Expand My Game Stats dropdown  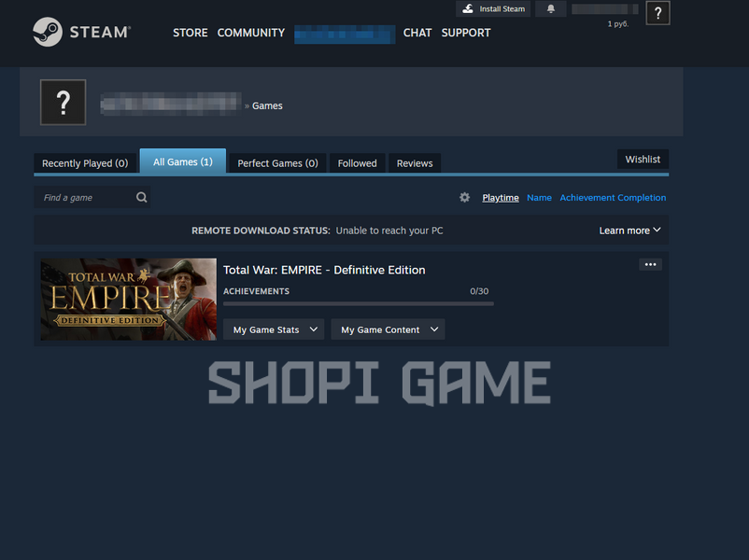pyautogui.click(x=274, y=329)
